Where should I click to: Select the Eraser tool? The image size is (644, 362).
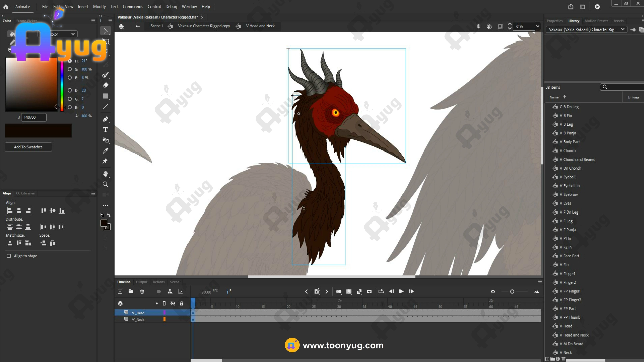point(105,85)
